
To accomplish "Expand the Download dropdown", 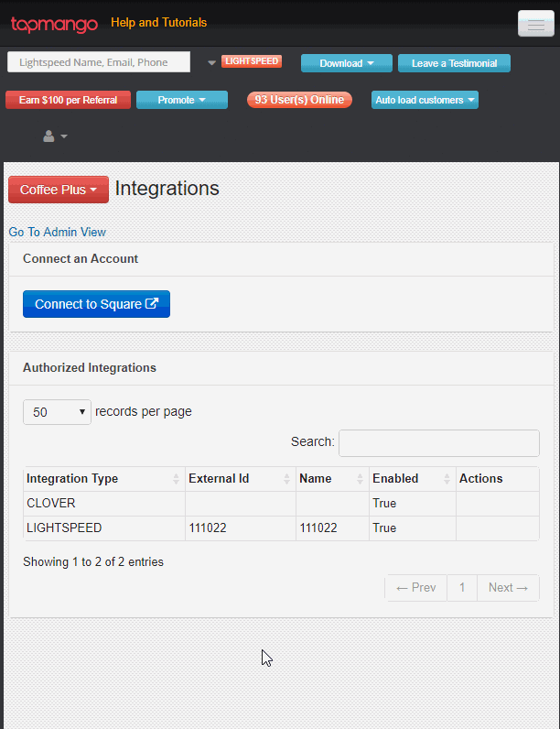I will point(346,63).
